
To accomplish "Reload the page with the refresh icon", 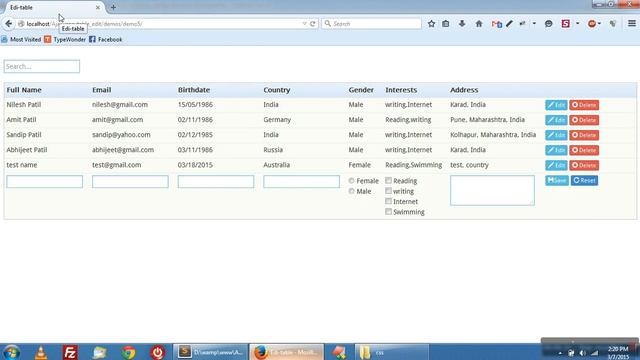I will pos(313,24).
